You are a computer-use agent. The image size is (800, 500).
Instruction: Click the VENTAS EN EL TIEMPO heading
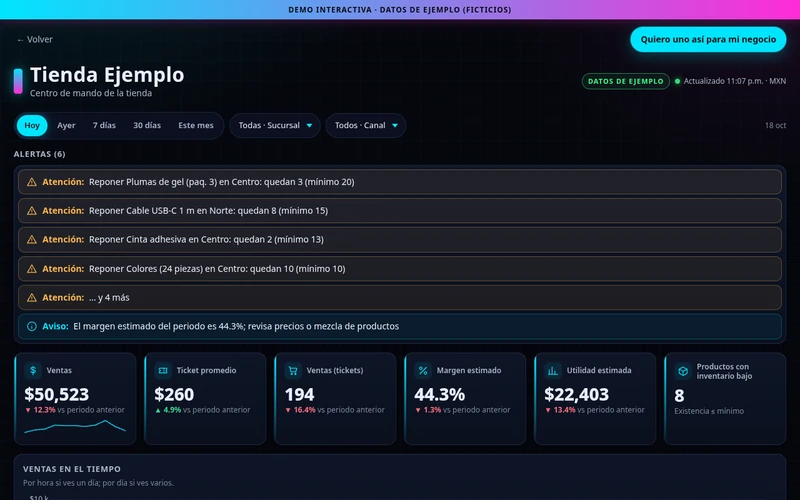[x=72, y=469]
